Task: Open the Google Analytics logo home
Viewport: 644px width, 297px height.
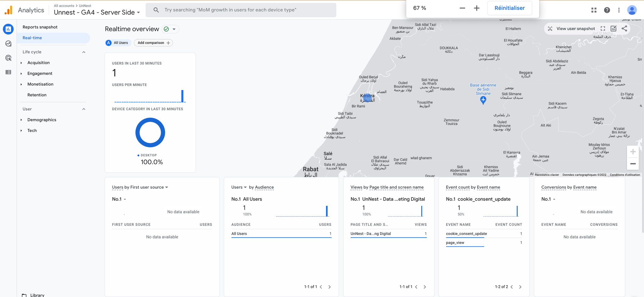Action: tap(8, 10)
